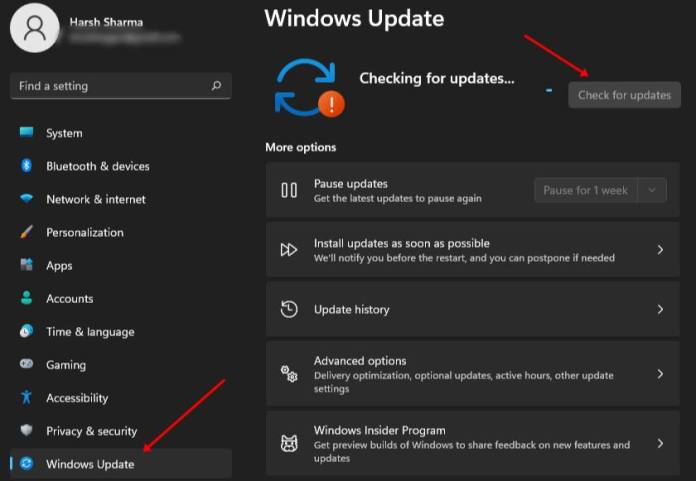The width and height of the screenshot is (696, 481).
Task: Click the search magnifier icon
Action: tap(216, 86)
